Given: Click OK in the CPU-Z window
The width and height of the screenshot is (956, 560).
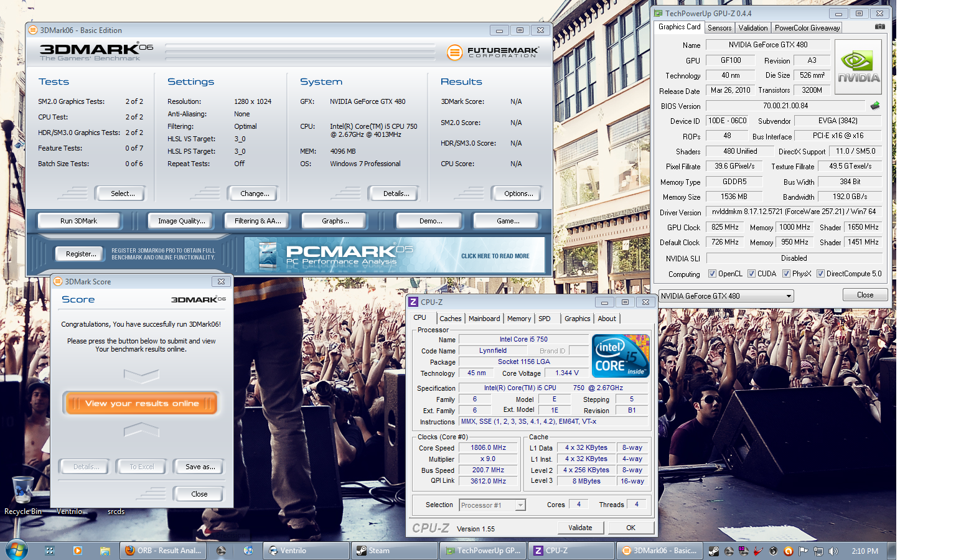Looking at the screenshot, I should [630, 528].
